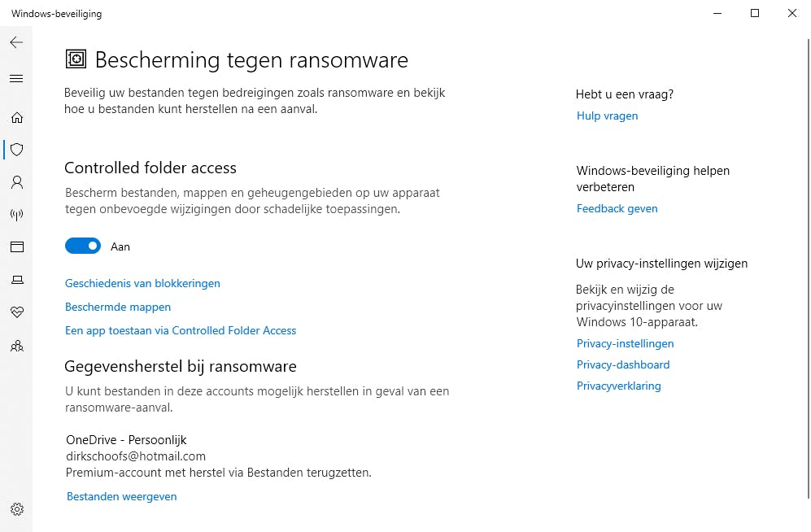
Task: Click Hulp vragen link
Action: click(607, 116)
